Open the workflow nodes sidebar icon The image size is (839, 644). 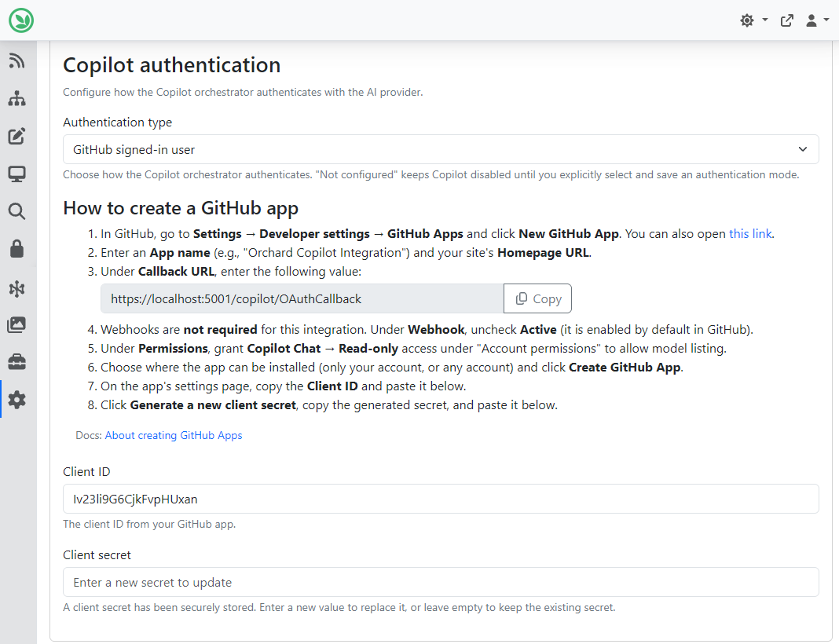tap(16, 289)
